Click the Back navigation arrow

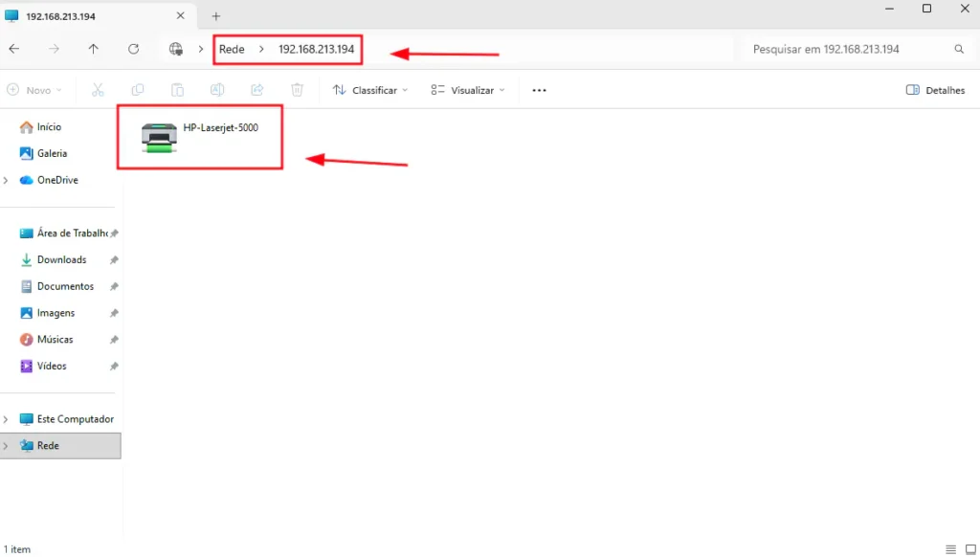point(14,49)
